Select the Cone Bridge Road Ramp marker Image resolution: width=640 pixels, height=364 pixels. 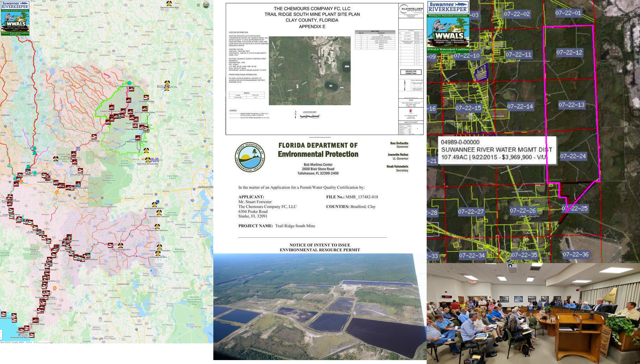[80, 171]
